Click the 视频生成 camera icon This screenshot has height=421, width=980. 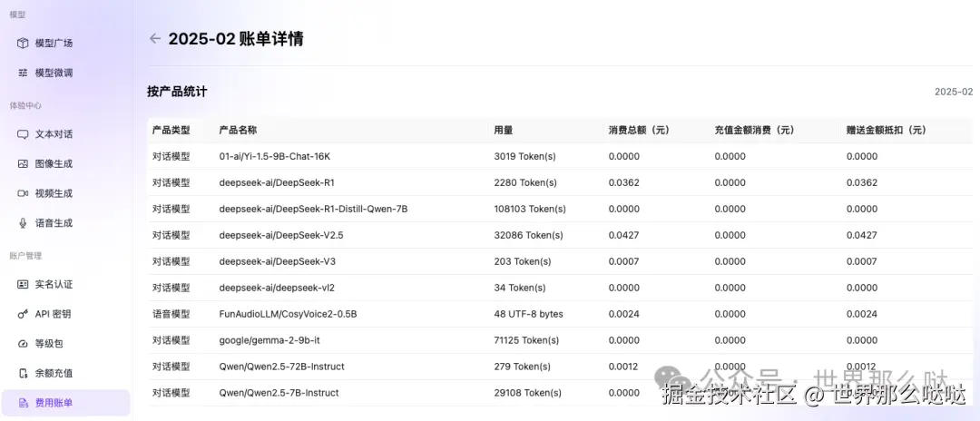(23, 193)
